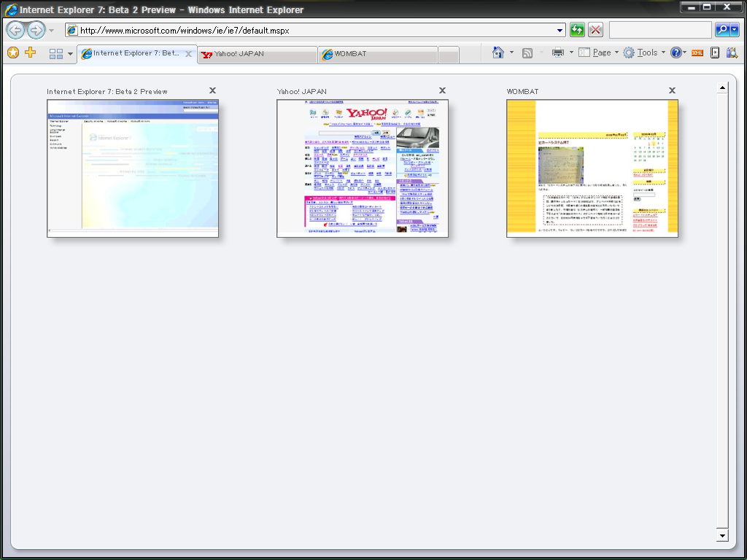Image resolution: width=747 pixels, height=560 pixels.
Task: Open the Tools menu
Action: [x=643, y=52]
